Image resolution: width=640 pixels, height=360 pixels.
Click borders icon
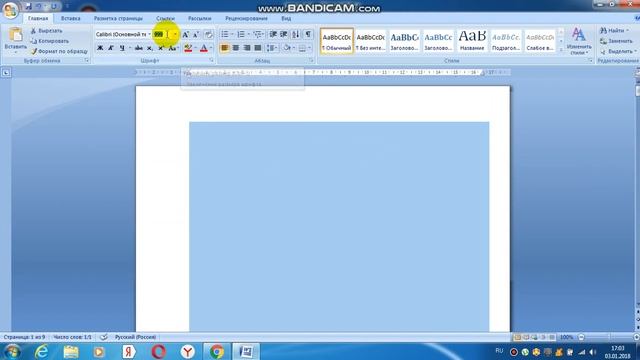(302, 48)
